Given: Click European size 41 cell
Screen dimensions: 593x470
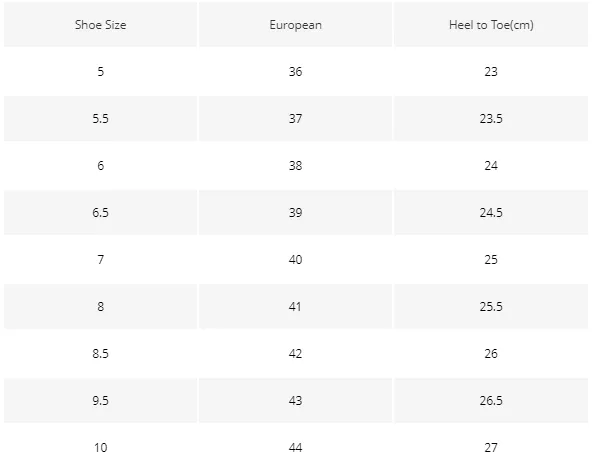Looking at the screenshot, I should (x=295, y=306).
